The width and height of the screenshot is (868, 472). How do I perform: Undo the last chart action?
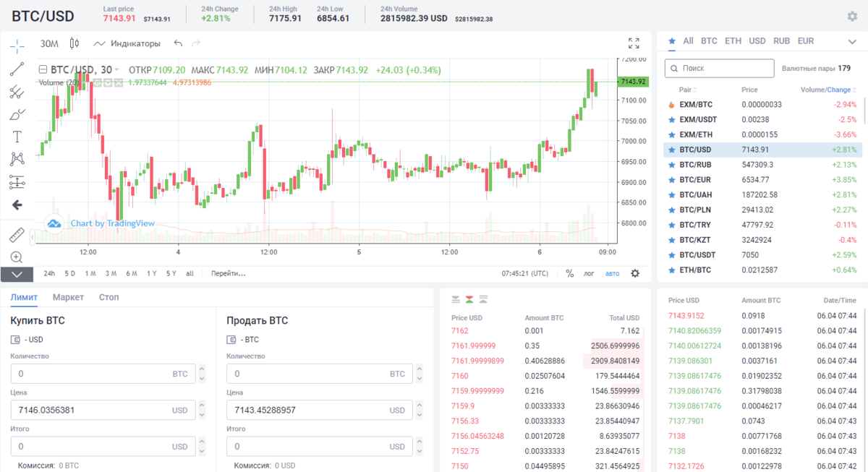click(x=179, y=43)
